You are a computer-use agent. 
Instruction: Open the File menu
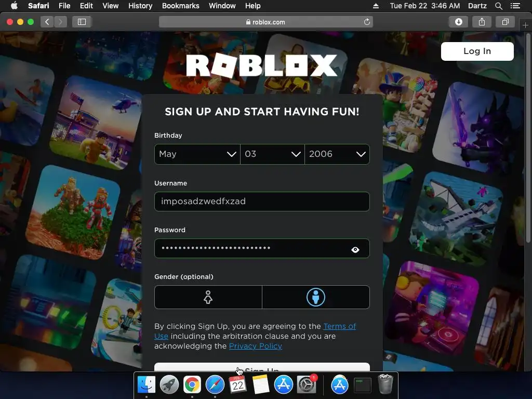click(x=64, y=6)
